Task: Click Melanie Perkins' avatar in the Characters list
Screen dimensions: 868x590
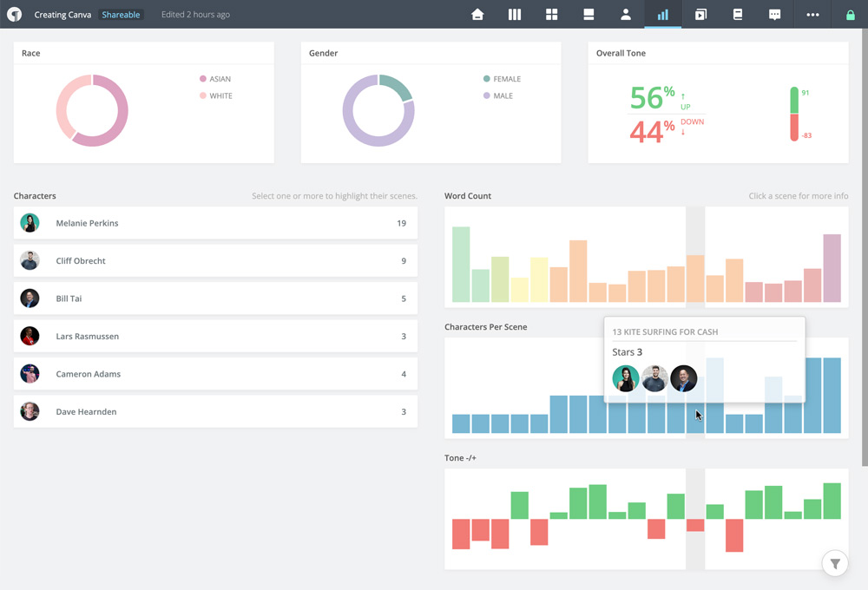Action: tap(30, 222)
